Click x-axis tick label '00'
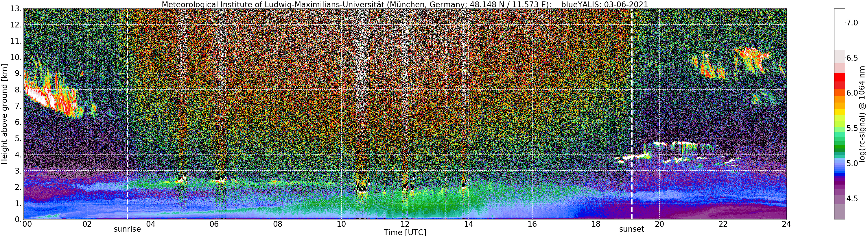Screen dimensions: 868x238 [x=27, y=224]
